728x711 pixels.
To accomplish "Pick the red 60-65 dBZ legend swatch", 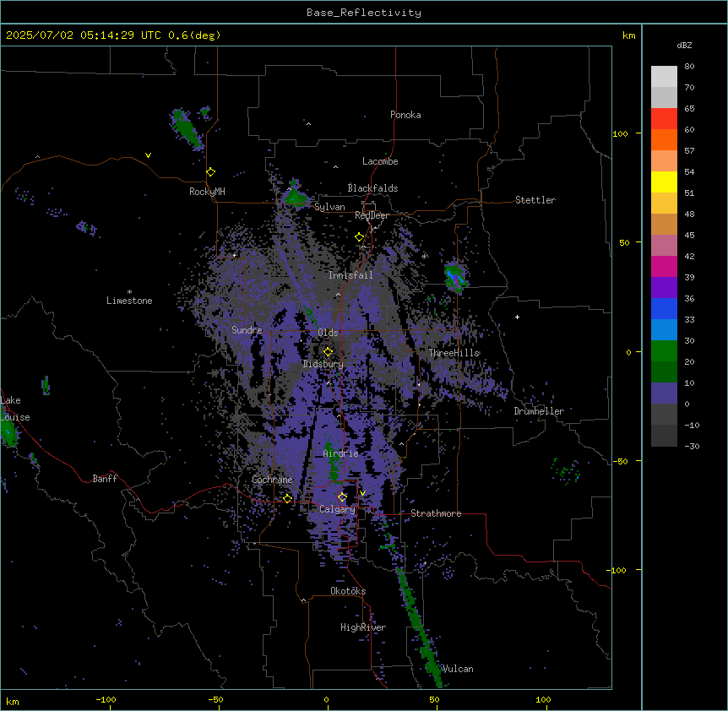I will 664,119.
